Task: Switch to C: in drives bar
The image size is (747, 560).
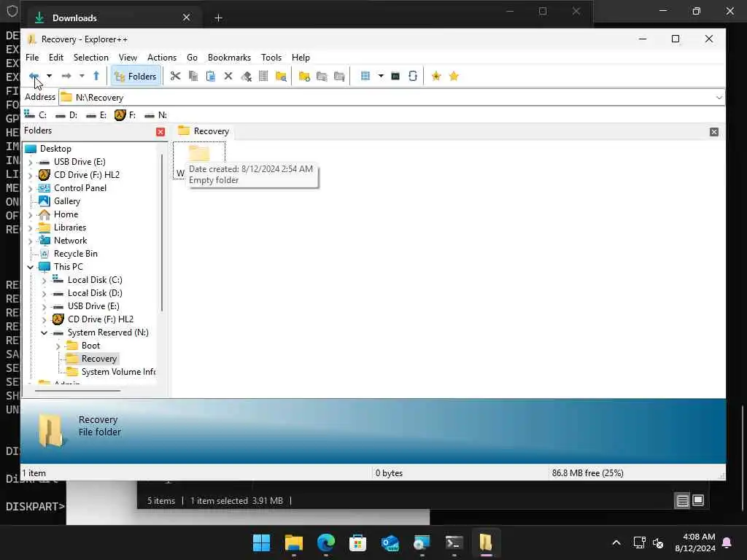Action: coord(36,114)
